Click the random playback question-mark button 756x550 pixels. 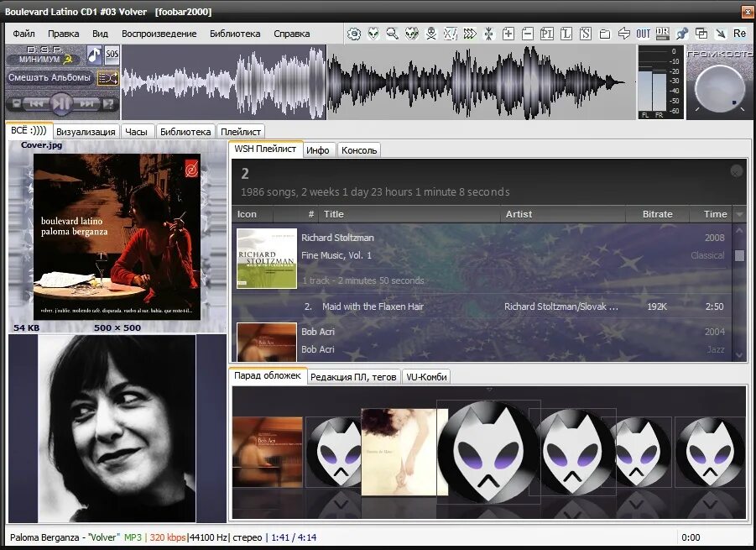point(108,103)
